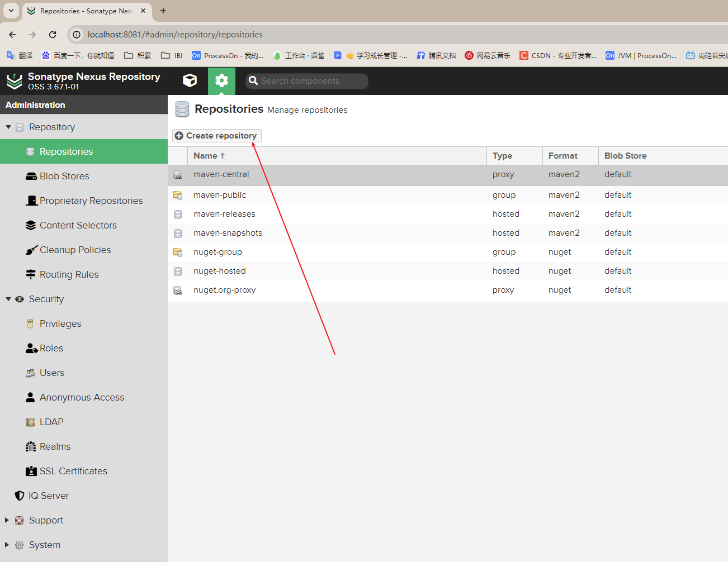Viewport: 728px width, 562px height.
Task: Click the Roles user-lock icon
Action: 32,348
